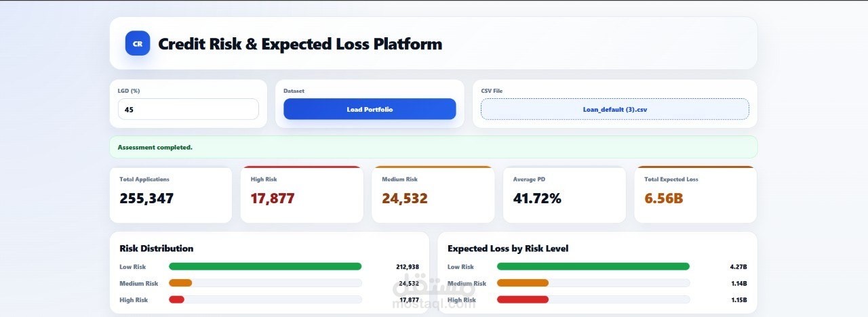Click the Low Risk bar in Risk Distribution
The height and width of the screenshot is (317, 868).
coord(265,267)
